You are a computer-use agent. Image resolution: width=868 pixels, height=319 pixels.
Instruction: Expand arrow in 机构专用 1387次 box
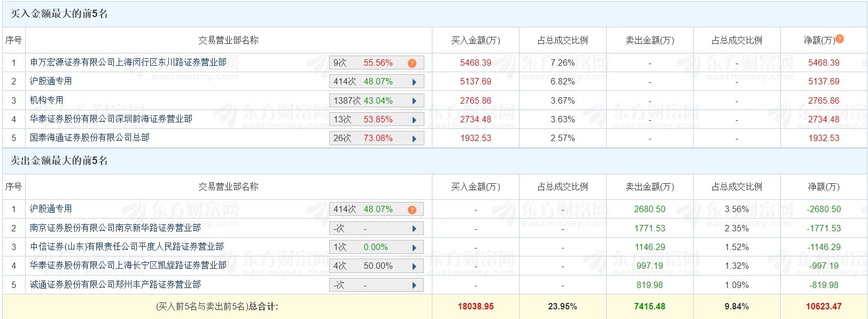coord(414,101)
